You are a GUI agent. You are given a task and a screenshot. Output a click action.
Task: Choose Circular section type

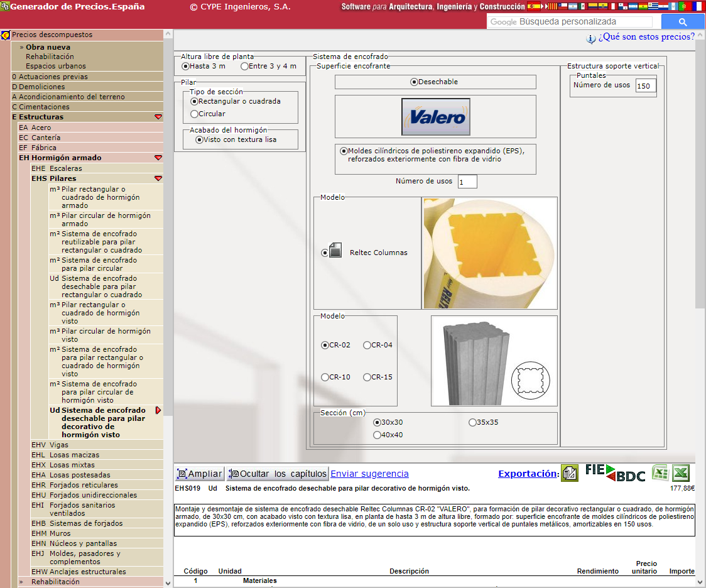coord(194,114)
